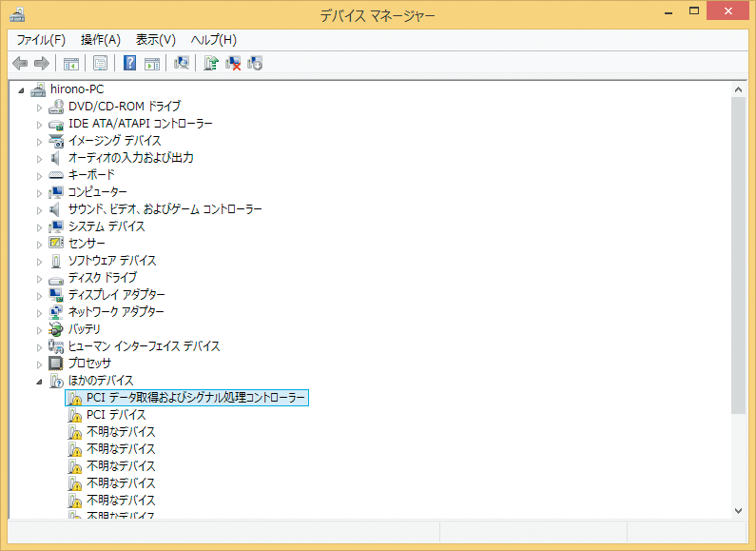Toggle the show/hide console tree toolbar icon
Viewport: 756px width, 551px height.
[71, 63]
